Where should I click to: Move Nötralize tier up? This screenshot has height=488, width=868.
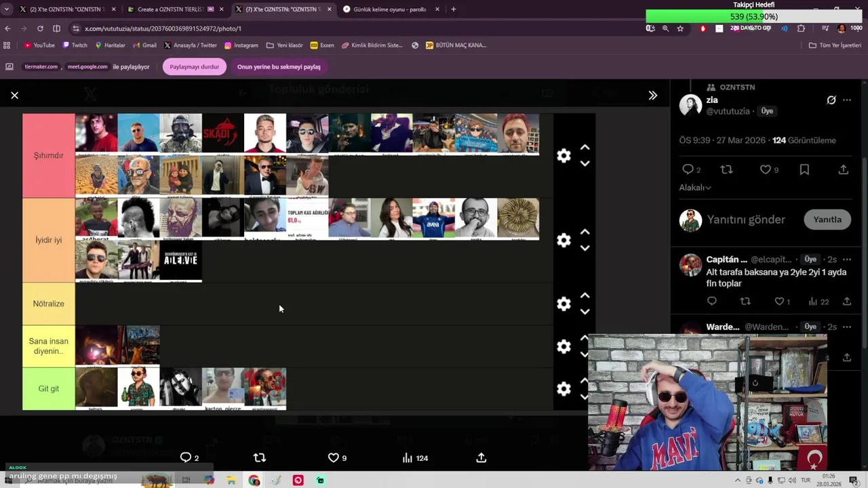[585, 296]
